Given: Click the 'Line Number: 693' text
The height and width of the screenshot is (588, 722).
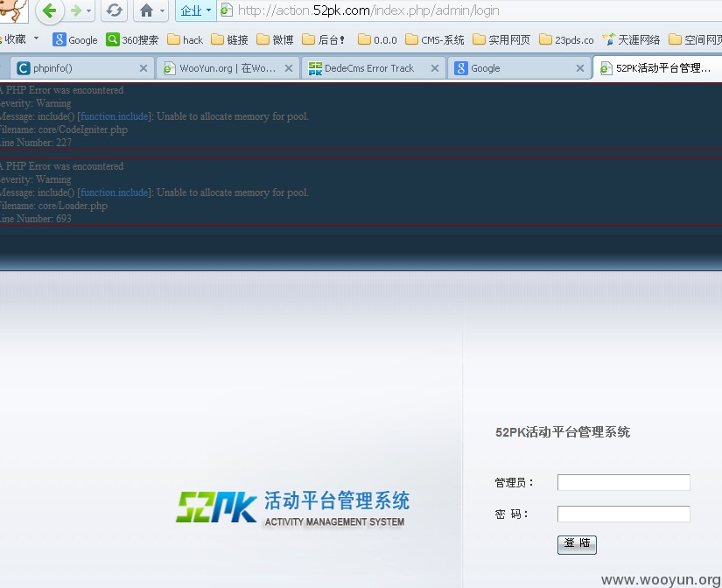Looking at the screenshot, I should click(36, 218).
